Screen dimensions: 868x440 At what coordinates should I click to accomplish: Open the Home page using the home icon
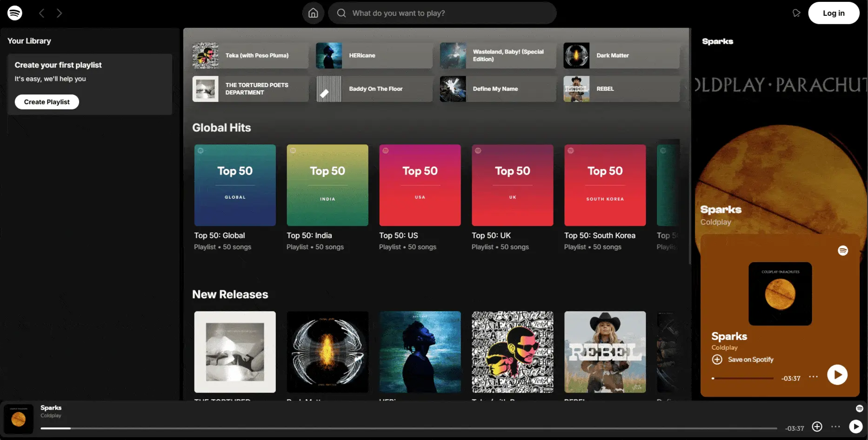(313, 13)
